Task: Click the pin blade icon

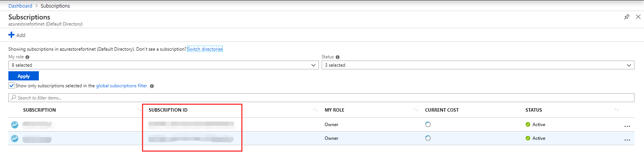Action: pyautogui.click(x=626, y=17)
